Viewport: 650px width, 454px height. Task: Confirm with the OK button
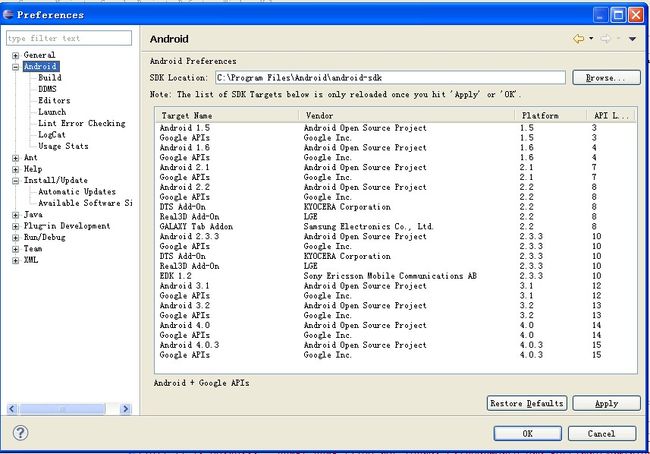(527, 434)
